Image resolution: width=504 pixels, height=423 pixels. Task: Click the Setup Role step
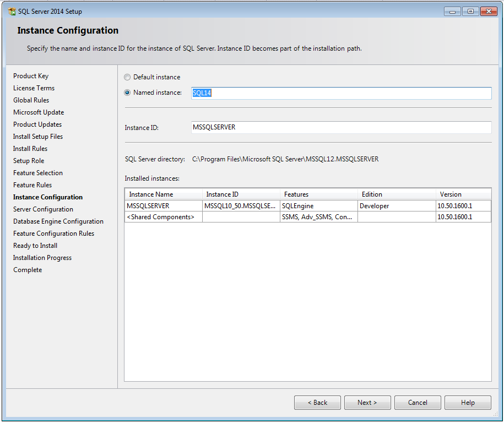[x=29, y=161]
